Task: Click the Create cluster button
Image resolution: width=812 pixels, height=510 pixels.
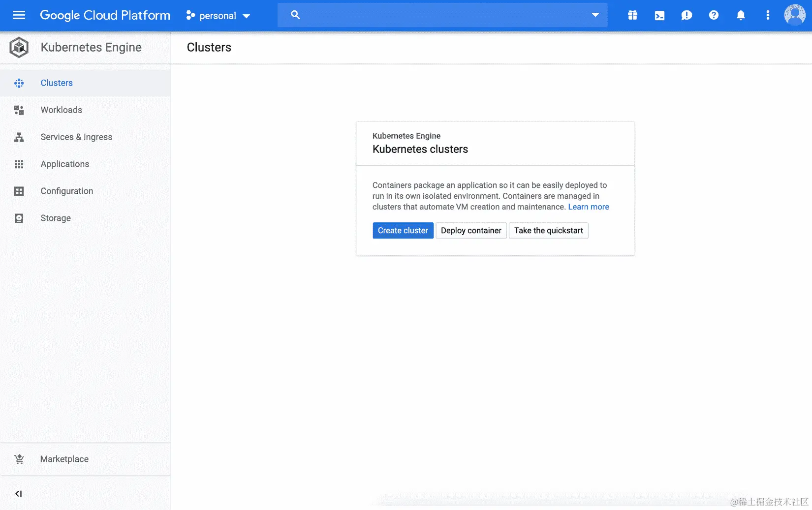Action: (x=403, y=231)
